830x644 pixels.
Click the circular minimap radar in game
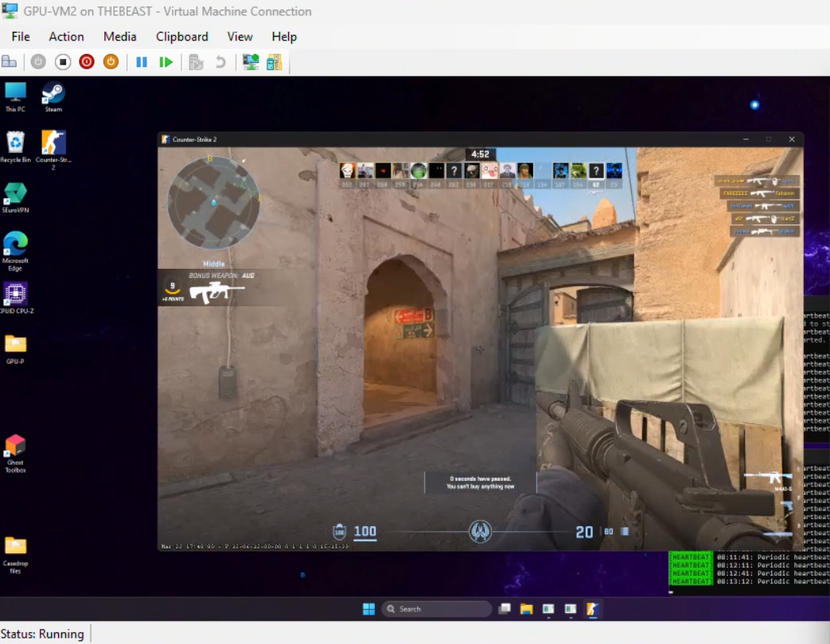214,201
